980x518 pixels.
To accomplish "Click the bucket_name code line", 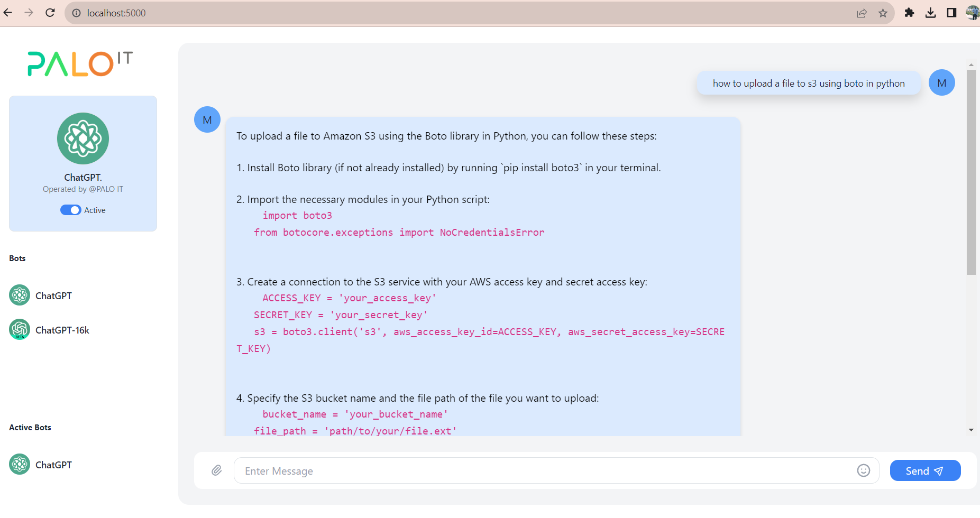I will [355, 414].
